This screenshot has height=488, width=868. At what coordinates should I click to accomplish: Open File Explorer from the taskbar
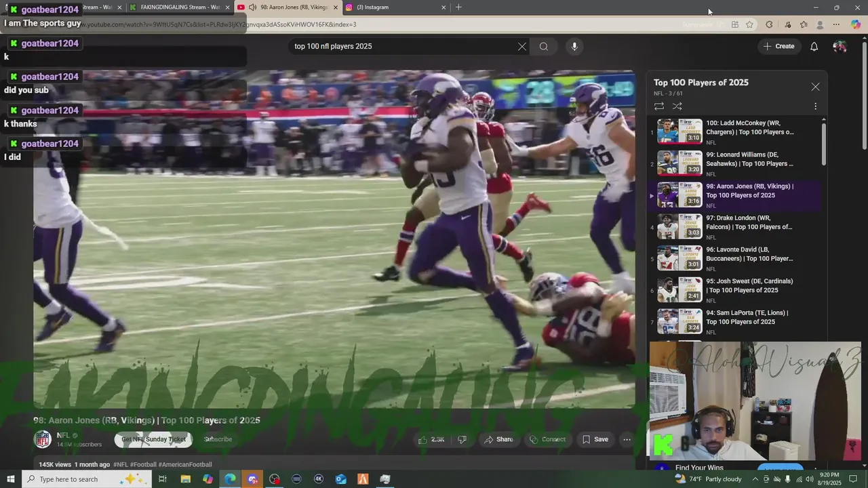(x=185, y=479)
